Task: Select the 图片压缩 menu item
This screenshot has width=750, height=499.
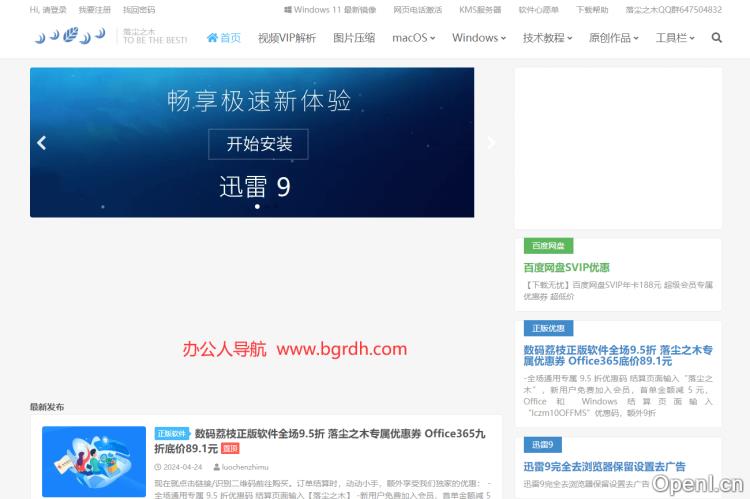Action: tap(353, 38)
